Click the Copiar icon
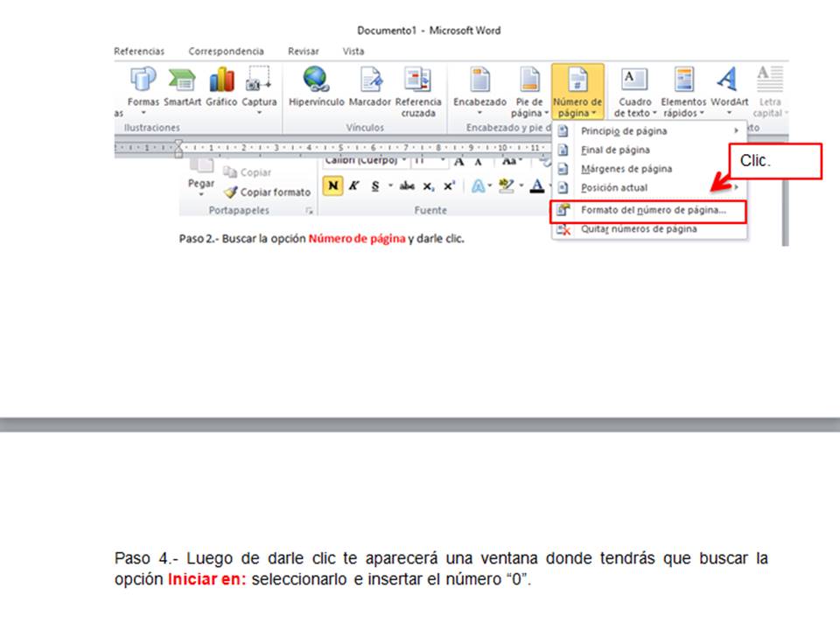This screenshot has width=840, height=630. point(229,172)
